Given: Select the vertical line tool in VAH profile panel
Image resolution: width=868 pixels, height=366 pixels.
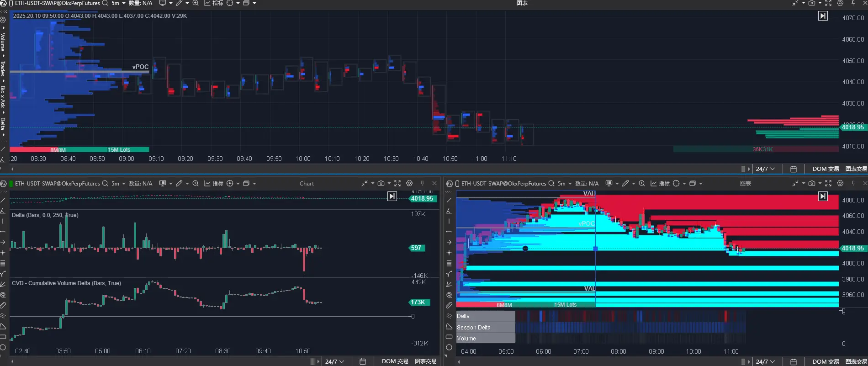Looking at the screenshot, I should click(x=449, y=221).
